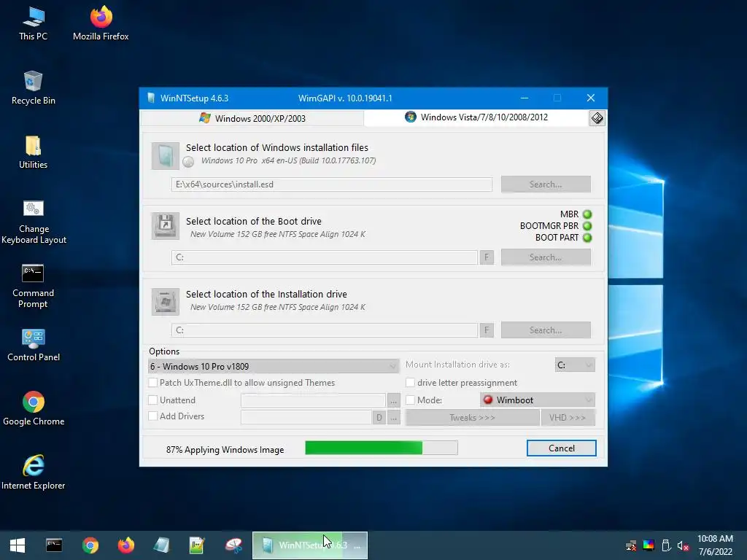The height and width of the screenshot is (560, 747).
Task: Click Search button for Installation drive
Action: (x=546, y=330)
